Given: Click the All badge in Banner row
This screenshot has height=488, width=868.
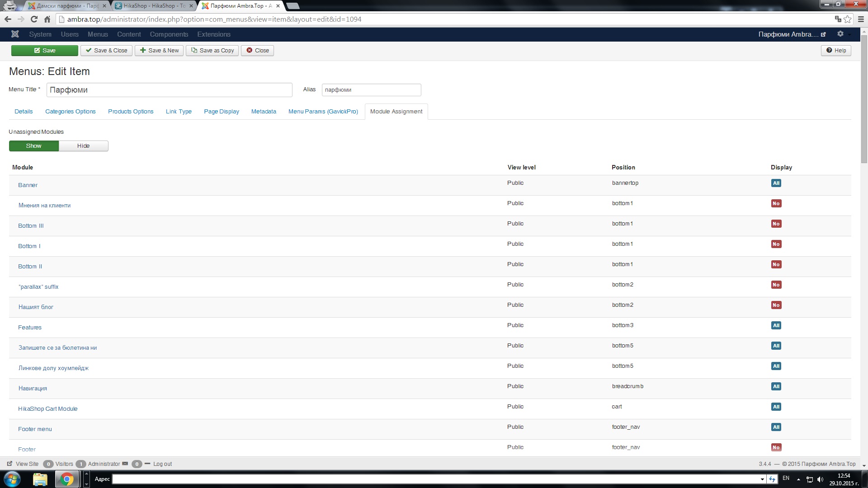Looking at the screenshot, I should click(776, 183).
